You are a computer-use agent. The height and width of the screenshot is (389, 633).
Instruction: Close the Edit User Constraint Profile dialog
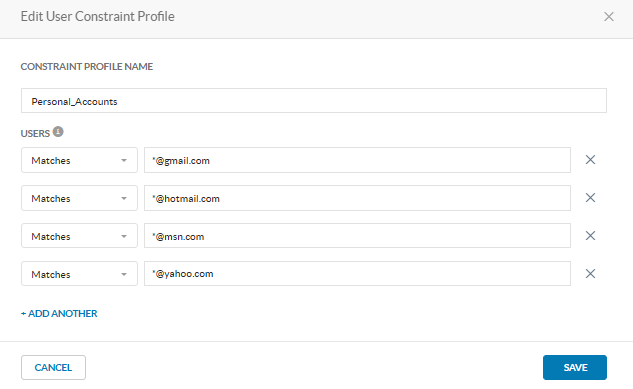pyautogui.click(x=609, y=17)
